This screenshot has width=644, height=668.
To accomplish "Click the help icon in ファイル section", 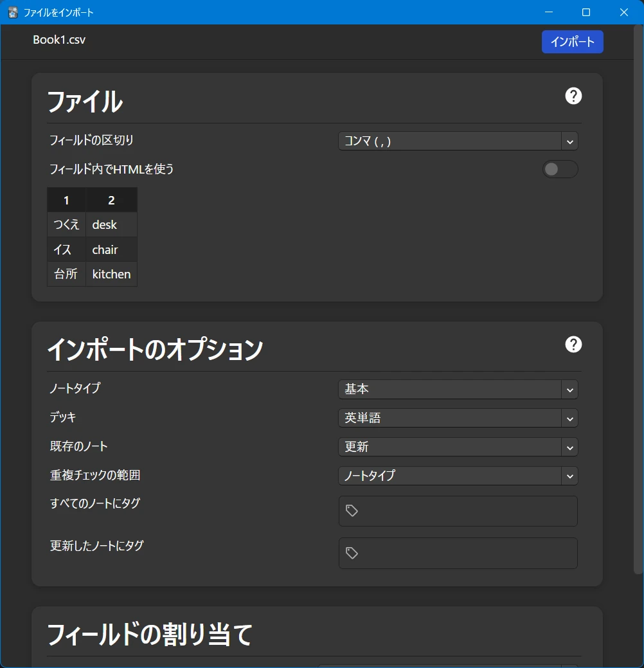I will [x=573, y=96].
